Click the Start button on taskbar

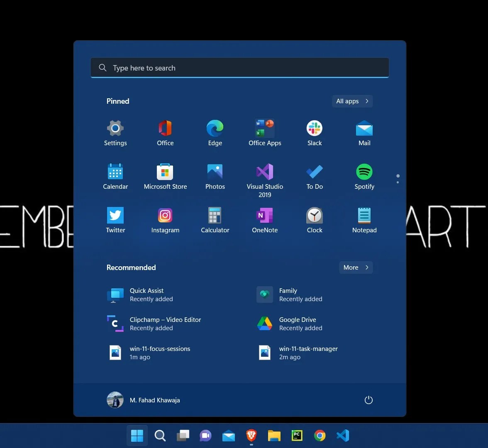(137, 436)
